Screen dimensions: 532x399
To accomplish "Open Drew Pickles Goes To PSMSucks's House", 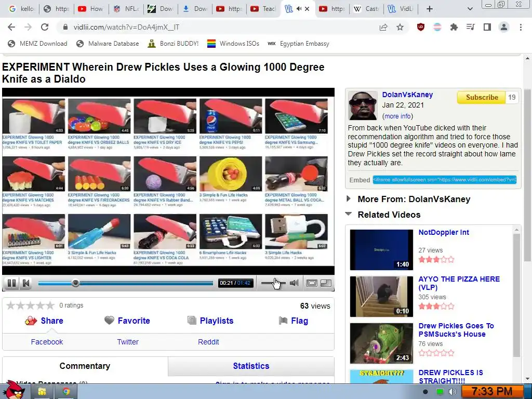I will click(x=456, y=330).
